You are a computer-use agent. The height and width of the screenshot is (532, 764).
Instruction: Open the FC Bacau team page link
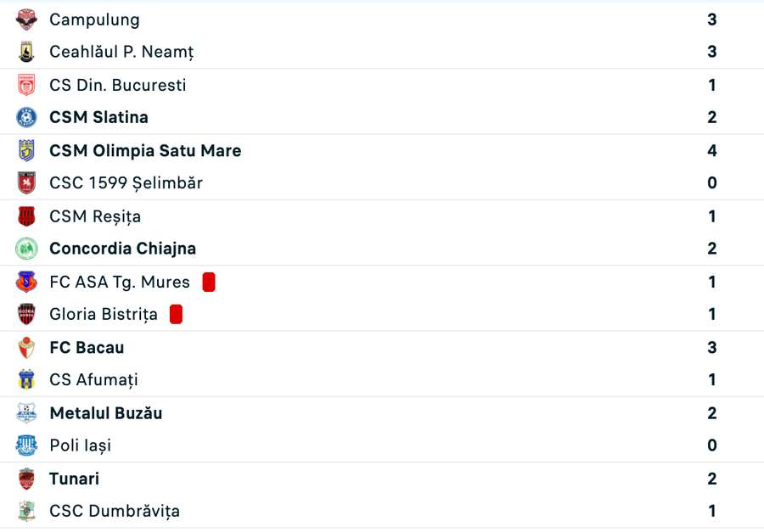(87, 347)
